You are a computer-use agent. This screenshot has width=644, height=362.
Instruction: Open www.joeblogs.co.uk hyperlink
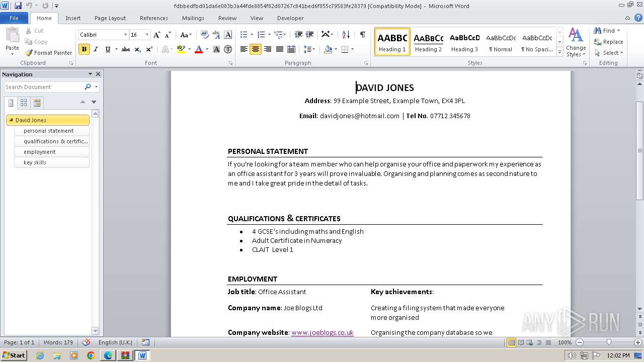tap(323, 332)
